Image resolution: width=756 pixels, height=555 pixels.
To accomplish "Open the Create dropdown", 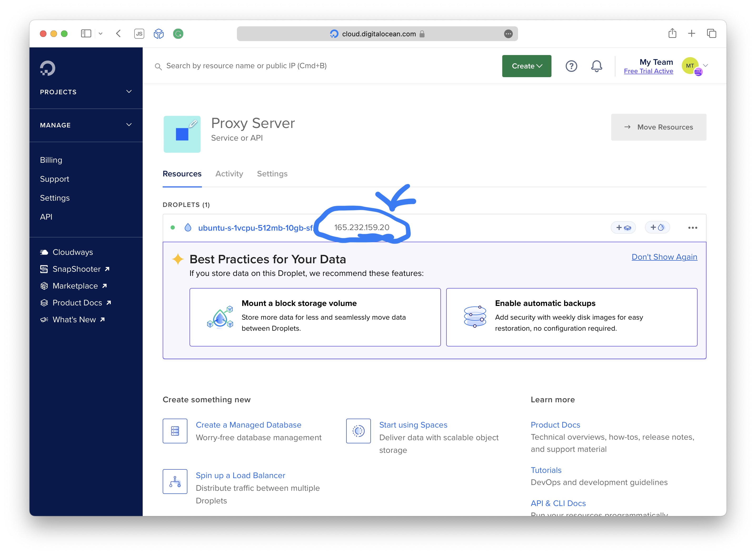I will [527, 66].
